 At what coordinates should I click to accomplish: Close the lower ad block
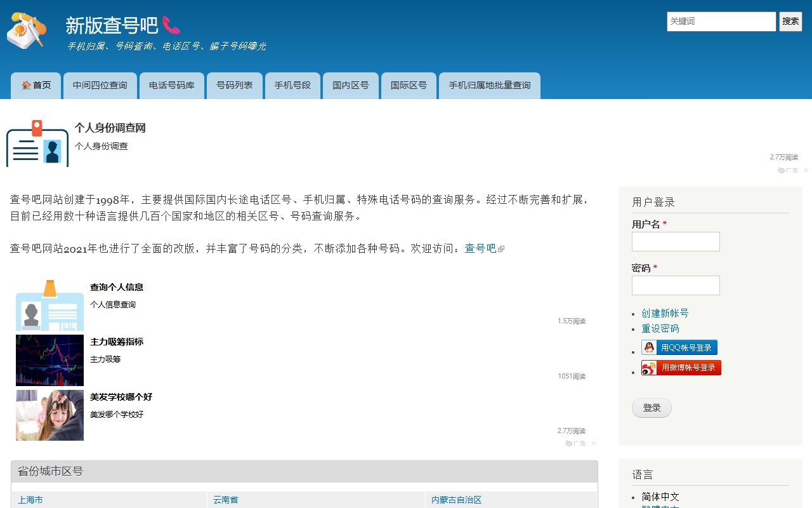click(594, 443)
